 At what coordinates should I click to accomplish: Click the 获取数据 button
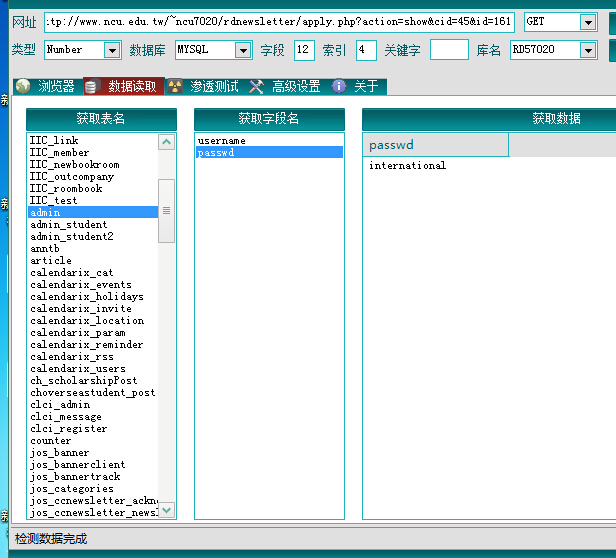[489, 119]
